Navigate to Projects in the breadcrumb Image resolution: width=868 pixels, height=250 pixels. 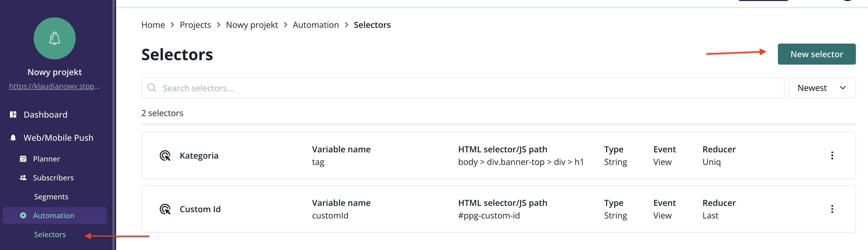pos(195,25)
